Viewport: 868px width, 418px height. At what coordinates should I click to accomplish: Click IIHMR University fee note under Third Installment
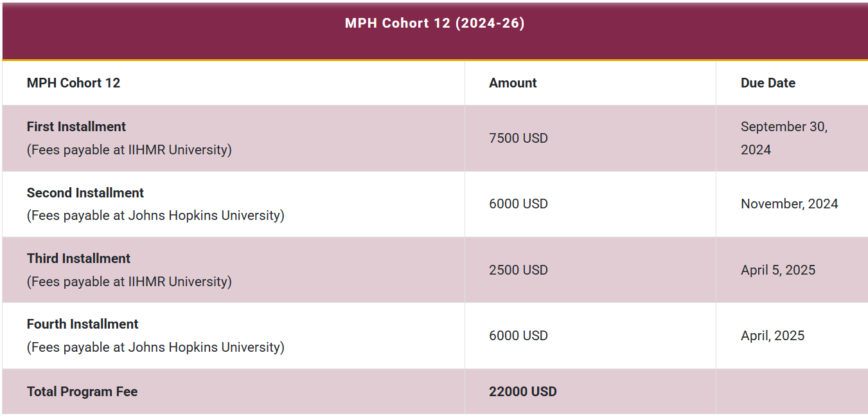tap(129, 282)
